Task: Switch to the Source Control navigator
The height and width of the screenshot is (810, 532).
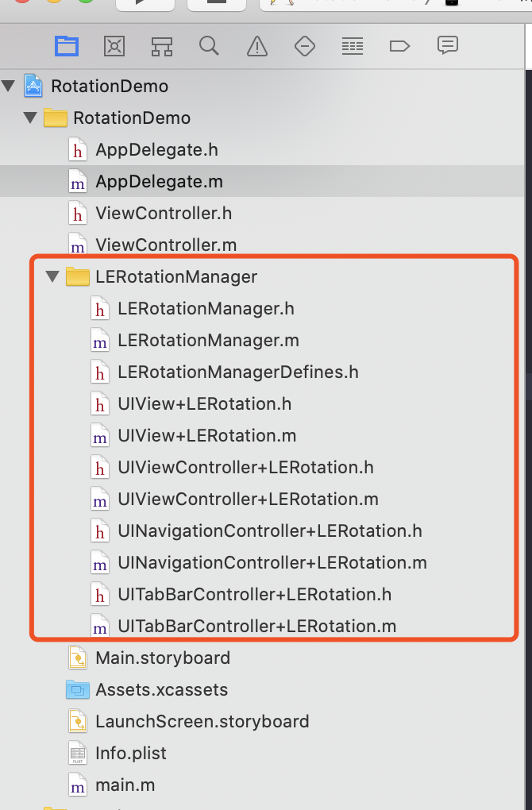Action: click(114, 46)
